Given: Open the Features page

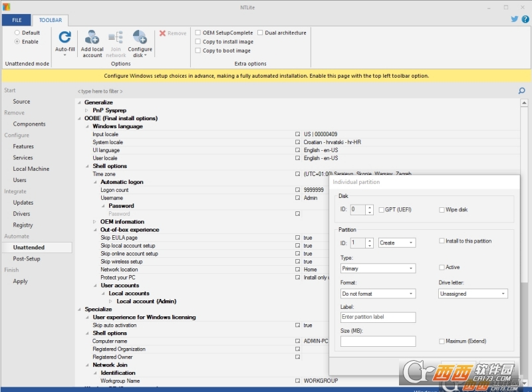Looking at the screenshot, I should point(23,146).
